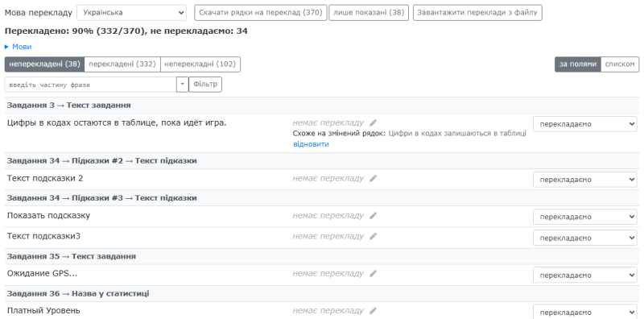Click 'немає перекладу' for 'Платный Уровень'
The height and width of the screenshot is (319, 644).
(328, 311)
